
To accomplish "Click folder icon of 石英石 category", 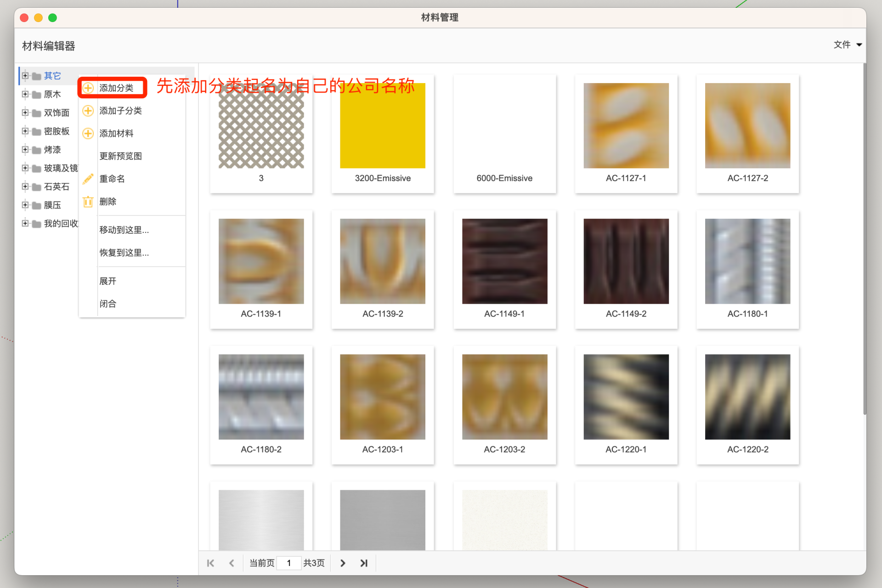I will click(37, 187).
